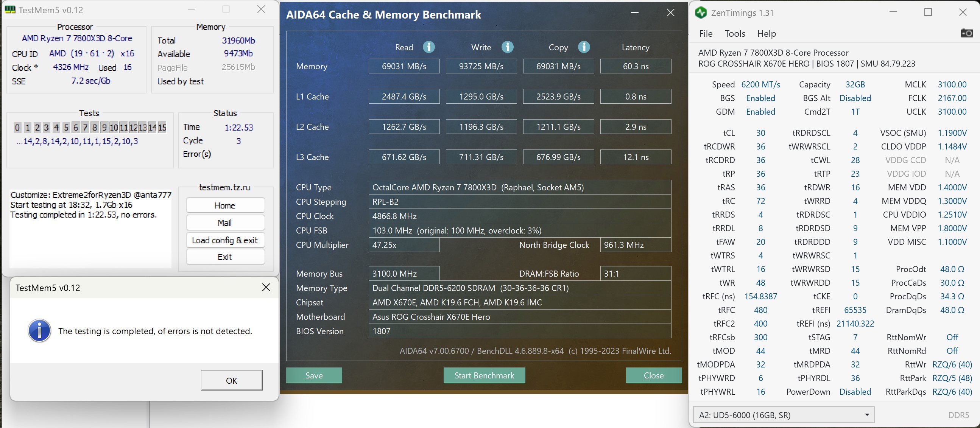
Task: Click the Save button in AIDA64
Action: tap(314, 375)
